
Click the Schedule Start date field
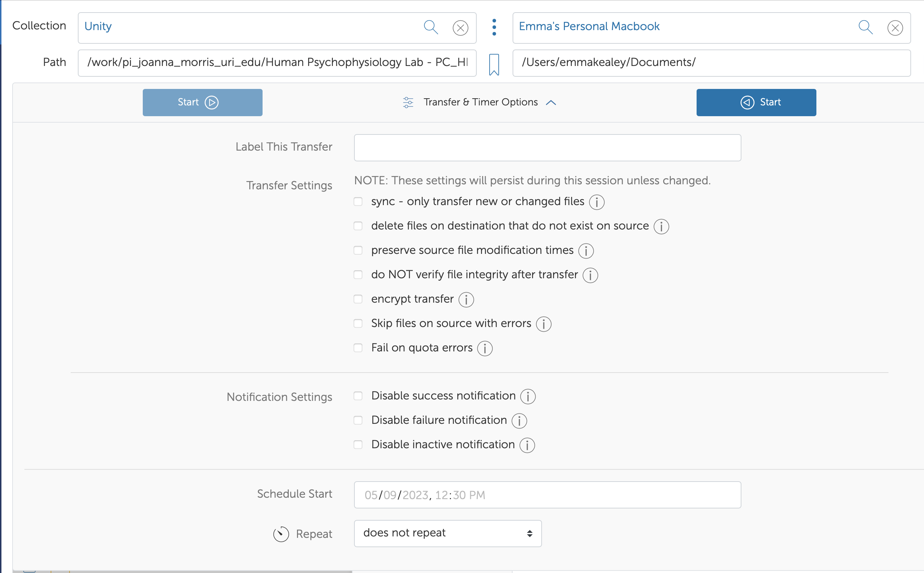pos(547,494)
